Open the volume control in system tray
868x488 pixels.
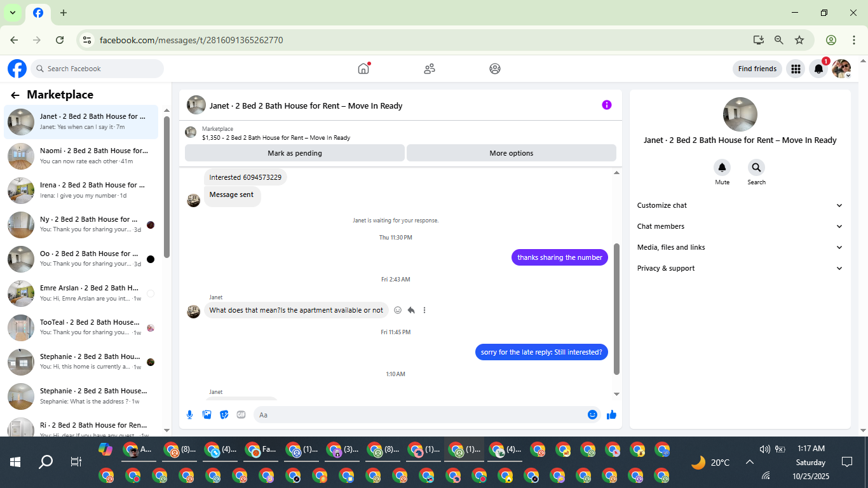pos(765,449)
